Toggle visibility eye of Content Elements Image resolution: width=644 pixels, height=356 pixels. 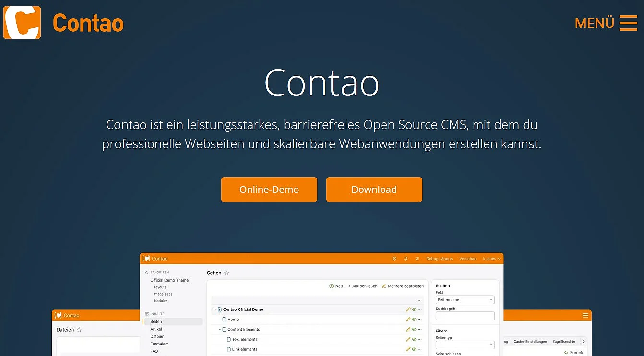pos(414,330)
